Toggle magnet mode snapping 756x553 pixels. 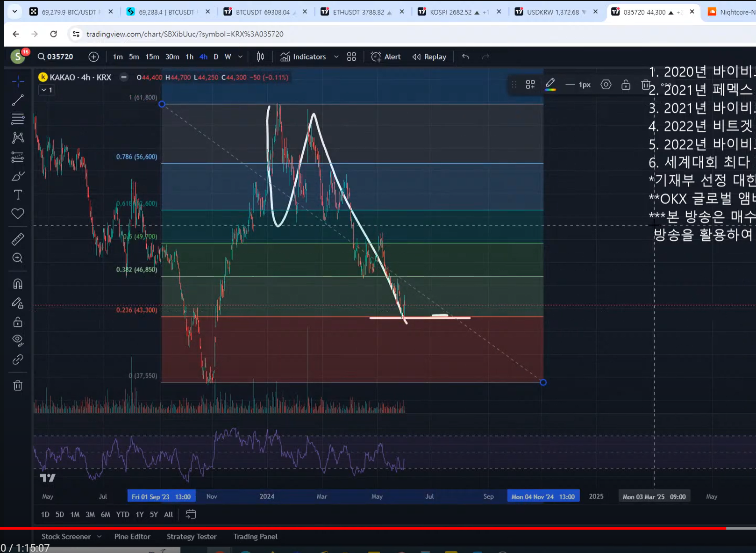pyautogui.click(x=18, y=284)
